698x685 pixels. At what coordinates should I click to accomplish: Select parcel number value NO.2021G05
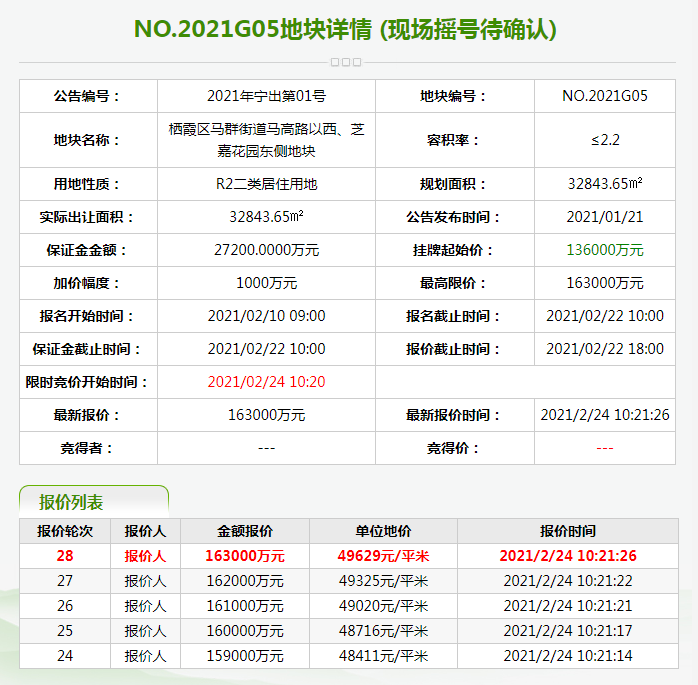click(x=605, y=96)
